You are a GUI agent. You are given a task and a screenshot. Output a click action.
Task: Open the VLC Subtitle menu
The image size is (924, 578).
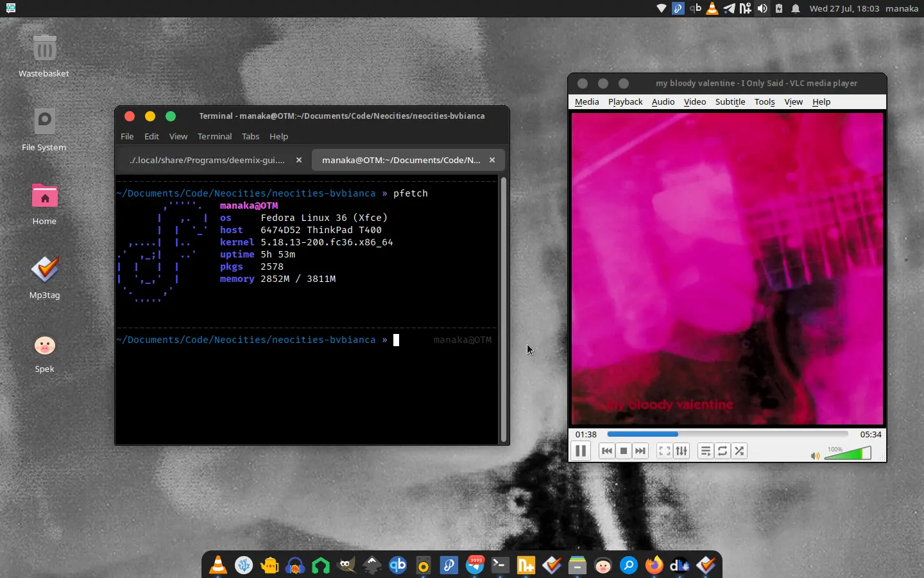(730, 101)
